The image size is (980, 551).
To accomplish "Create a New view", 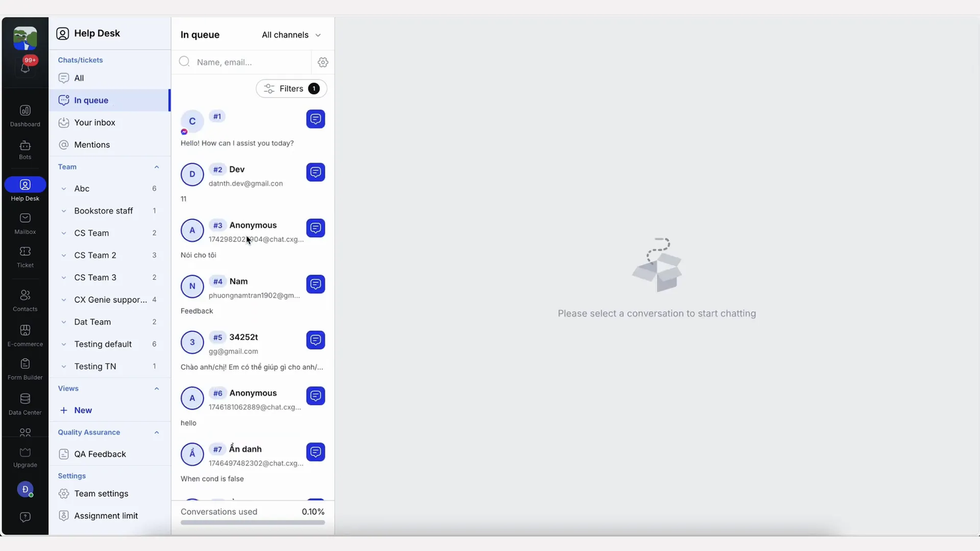I will [x=76, y=410].
